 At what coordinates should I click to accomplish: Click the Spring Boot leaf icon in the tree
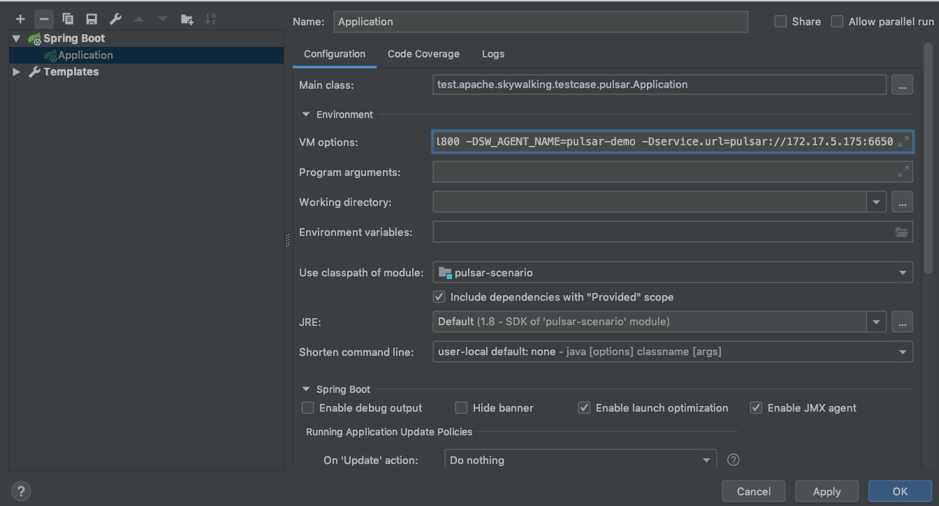[x=35, y=39]
